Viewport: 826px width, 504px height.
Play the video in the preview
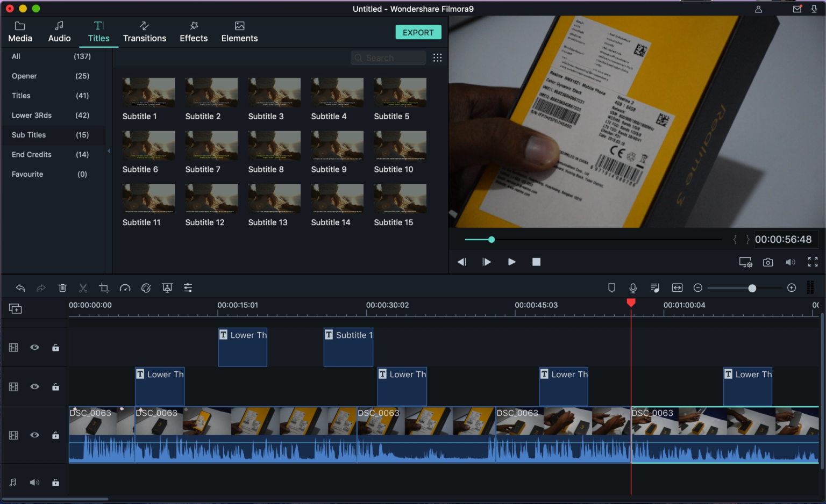[x=511, y=262]
